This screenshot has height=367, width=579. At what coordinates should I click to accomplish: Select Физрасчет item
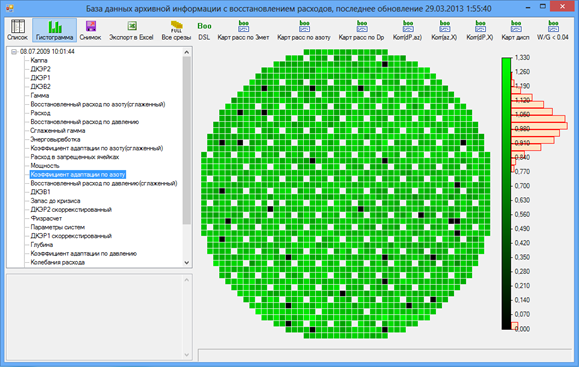(46, 219)
